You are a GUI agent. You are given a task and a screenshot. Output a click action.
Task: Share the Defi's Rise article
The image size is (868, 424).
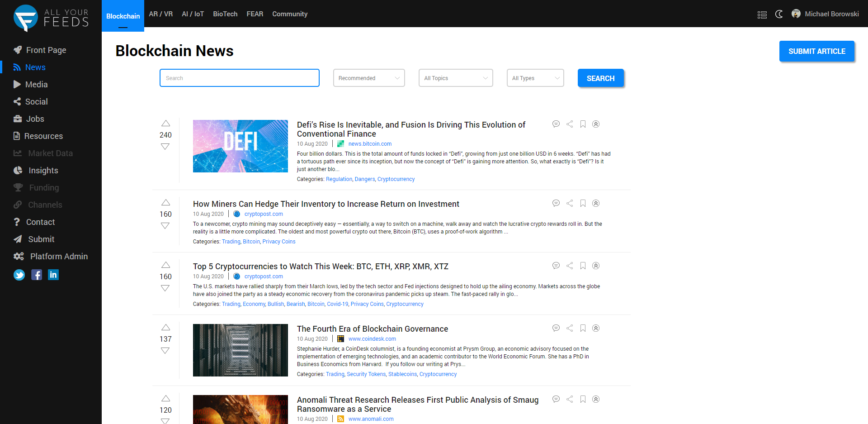[570, 124]
